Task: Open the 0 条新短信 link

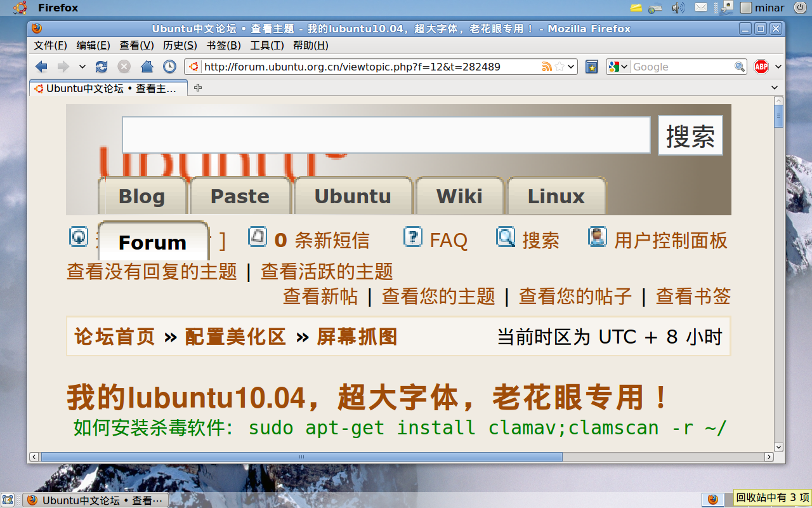Action: coord(322,240)
